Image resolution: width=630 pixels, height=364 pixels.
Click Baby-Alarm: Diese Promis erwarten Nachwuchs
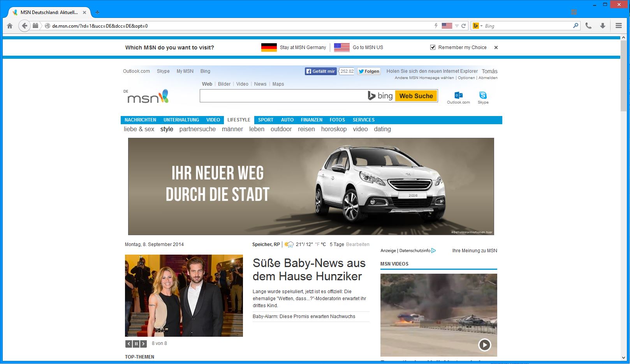click(304, 317)
